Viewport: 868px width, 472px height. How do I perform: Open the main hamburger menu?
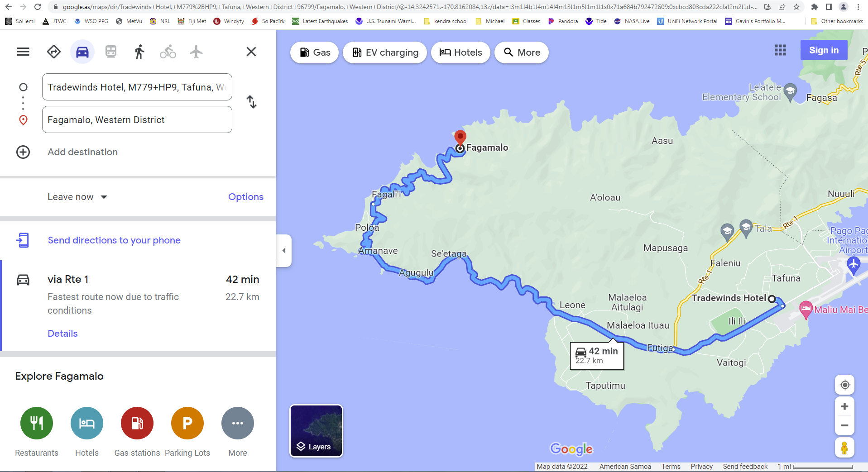23,52
